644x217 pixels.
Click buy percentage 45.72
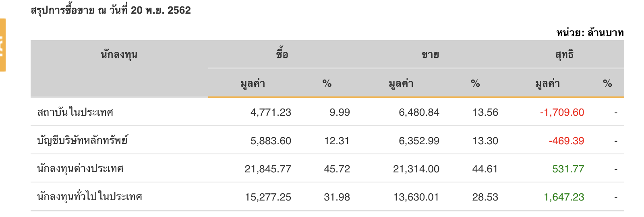coord(337,169)
